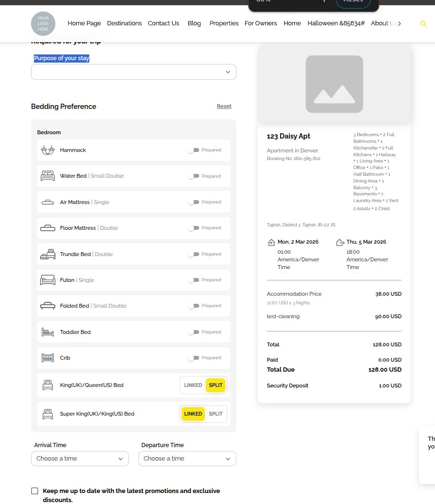Click the Security Deposit 1.00 USD value
This screenshot has width=435, height=504.
point(390,386)
